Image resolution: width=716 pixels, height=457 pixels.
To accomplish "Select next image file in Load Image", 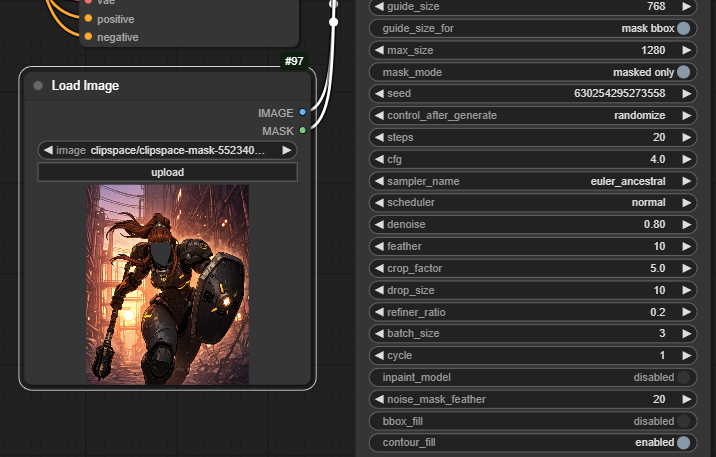I will pyautogui.click(x=287, y=150).
